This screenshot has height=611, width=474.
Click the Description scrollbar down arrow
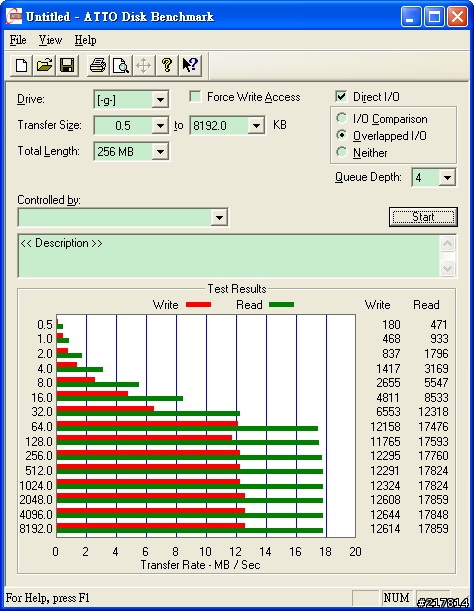[447, 268]
